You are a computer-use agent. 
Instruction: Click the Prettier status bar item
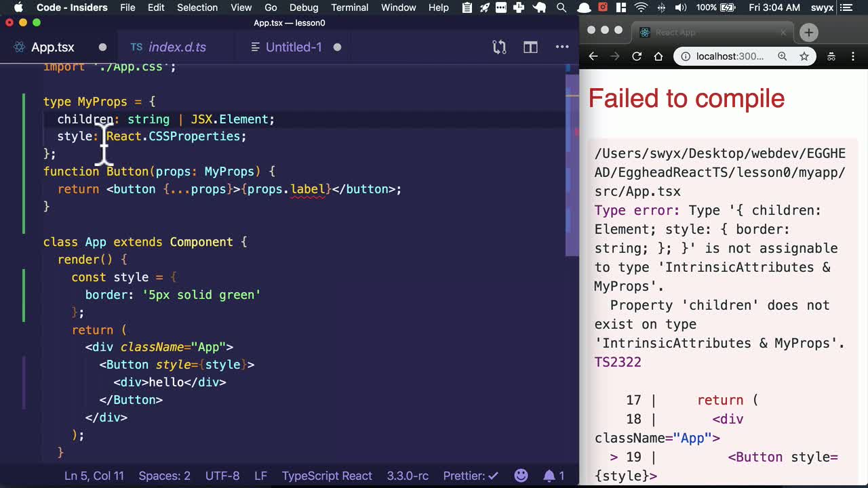pyautogui.click(x=471, y=476)
